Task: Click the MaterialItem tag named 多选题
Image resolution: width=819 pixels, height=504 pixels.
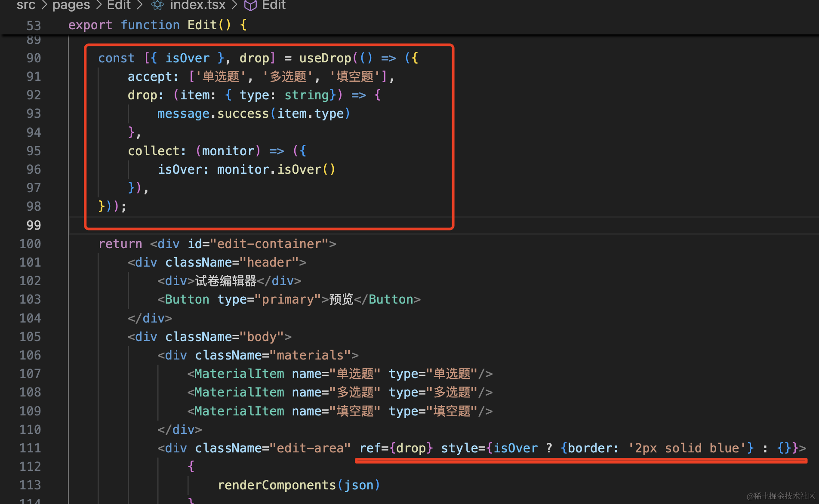Action: click(239, 392)
